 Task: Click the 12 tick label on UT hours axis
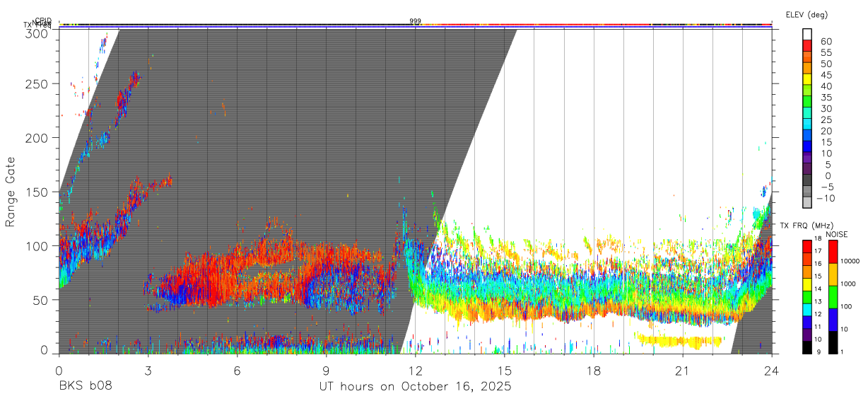(415, 371)
